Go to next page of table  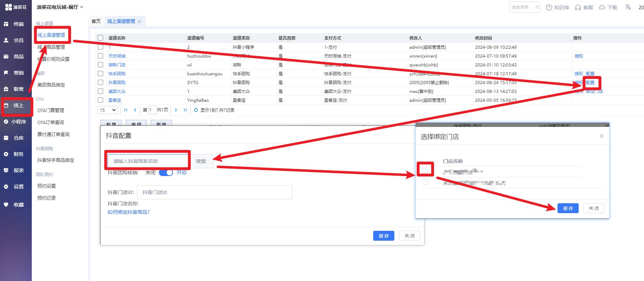176,110
